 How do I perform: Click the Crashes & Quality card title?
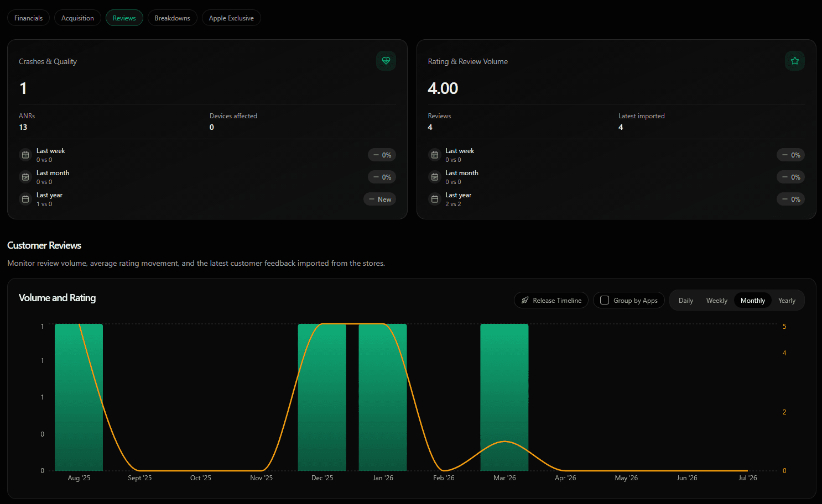(48, 61)
